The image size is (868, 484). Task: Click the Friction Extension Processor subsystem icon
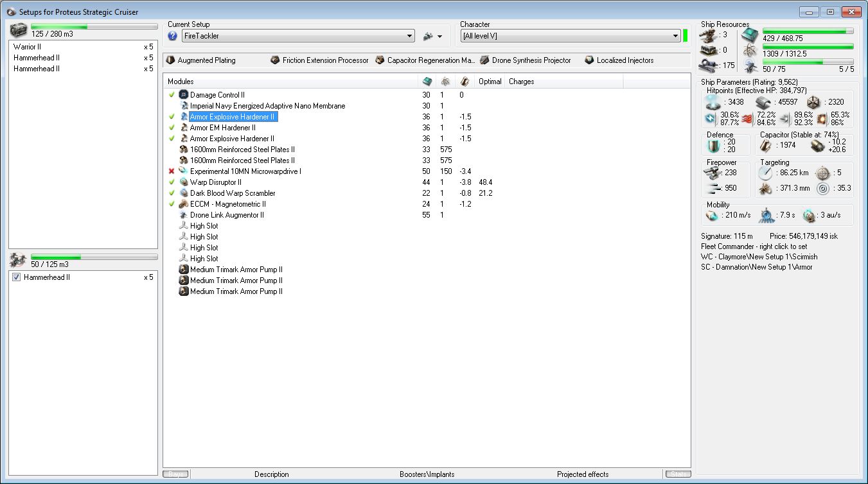(x=276, y=60)
